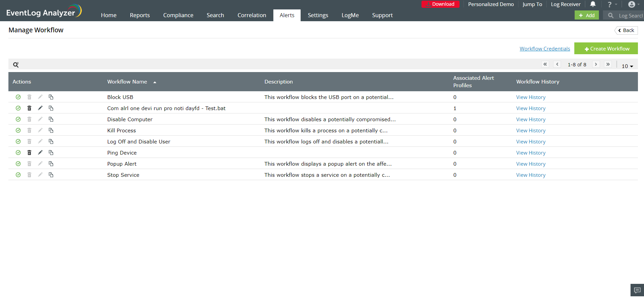The height and width of the screenshot is (299, 644).
Task: Toggle the Kill Process workflow status
Action: pos(18,130)
